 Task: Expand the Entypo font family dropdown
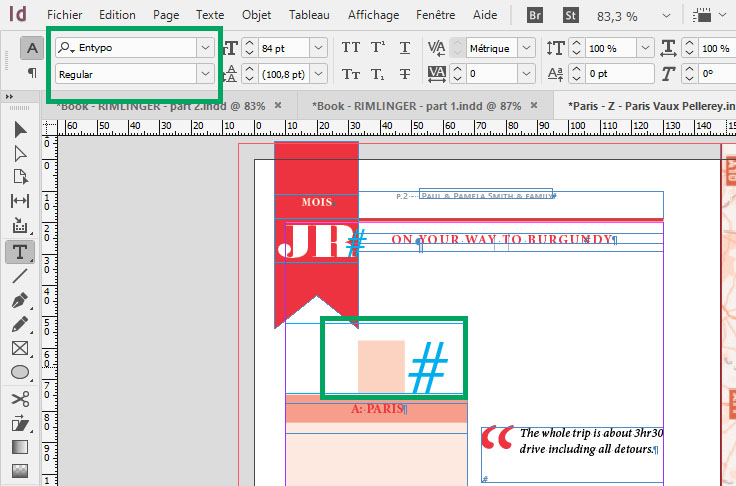point(205,48)
